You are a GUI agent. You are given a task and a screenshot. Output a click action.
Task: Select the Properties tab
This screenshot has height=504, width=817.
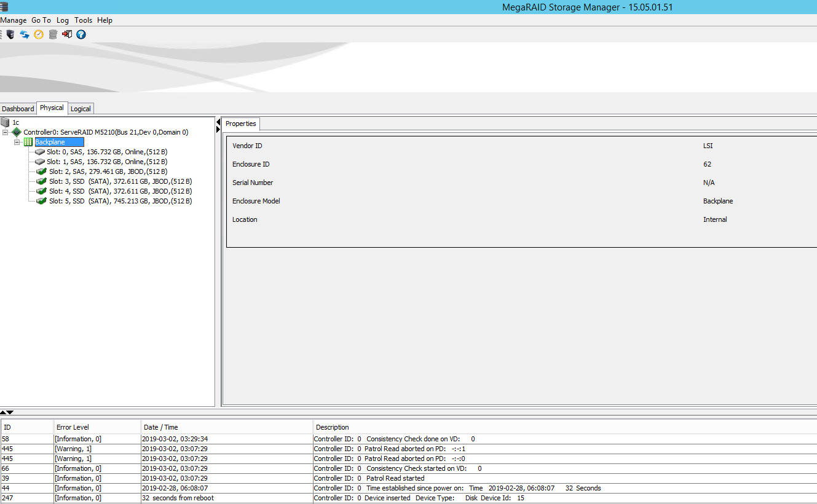241,124
